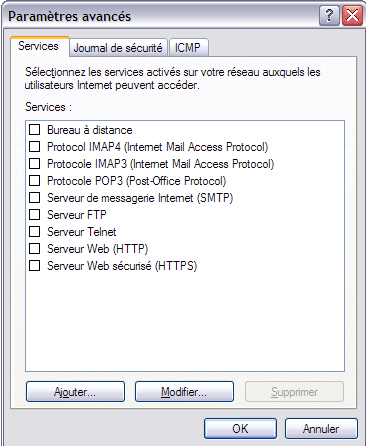Image resolution: width=366 pixels, height=446 pixels.
Task: Enable Protocole POP3 service checkbox
Action: pos(35,180)
